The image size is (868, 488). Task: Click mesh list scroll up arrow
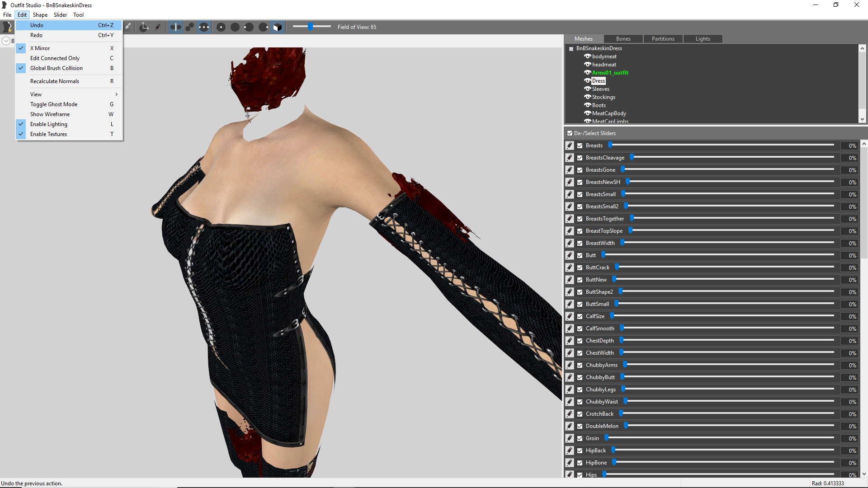click(x=862, y=48)
